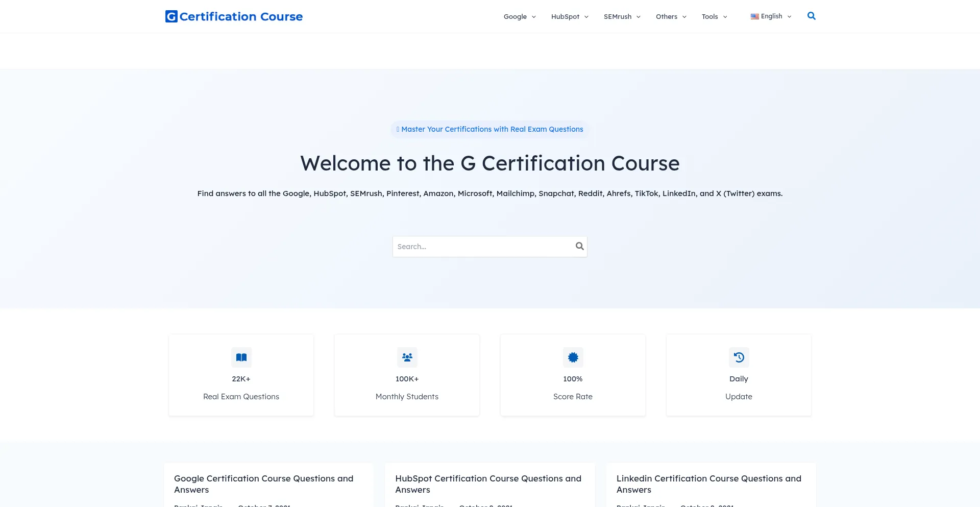Open Google Certification Course Questions and Answers
The image size is (980, 507).
(263, 484)
